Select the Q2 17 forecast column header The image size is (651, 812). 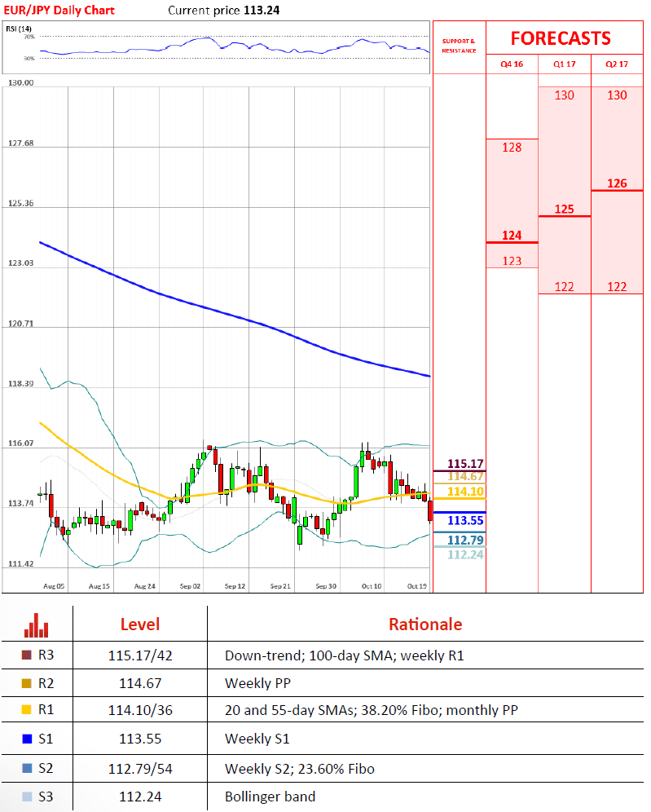tap(617, 64)
